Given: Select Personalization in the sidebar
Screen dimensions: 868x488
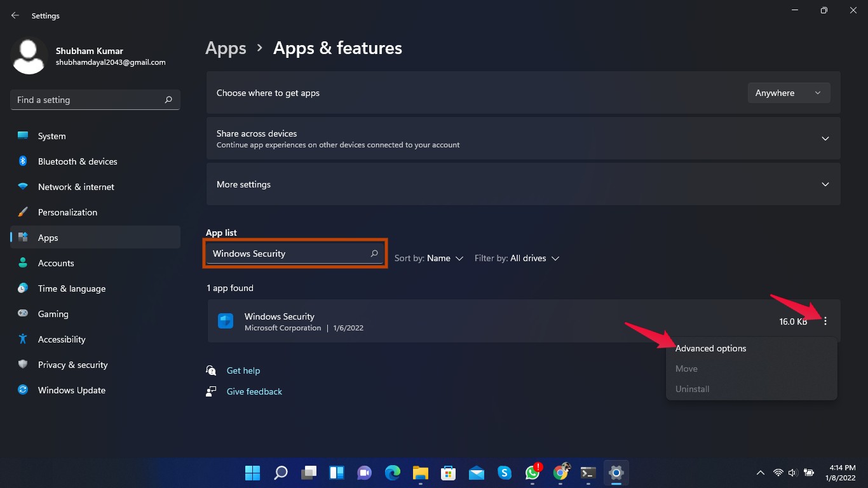Looking at the screenshot, I should click(x=95, y=212).
